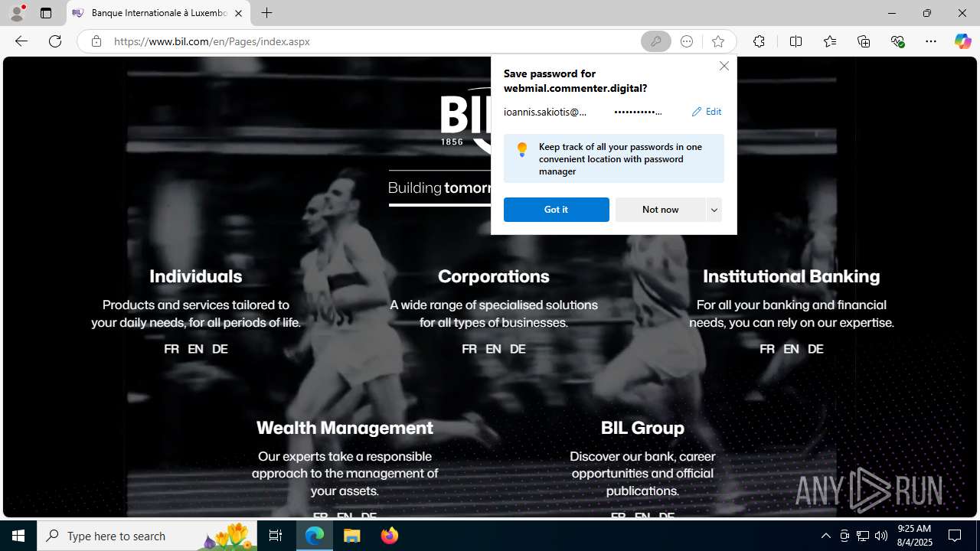Open the Individuals section heading
The image size is (980, 551).
tap(195, 276)
